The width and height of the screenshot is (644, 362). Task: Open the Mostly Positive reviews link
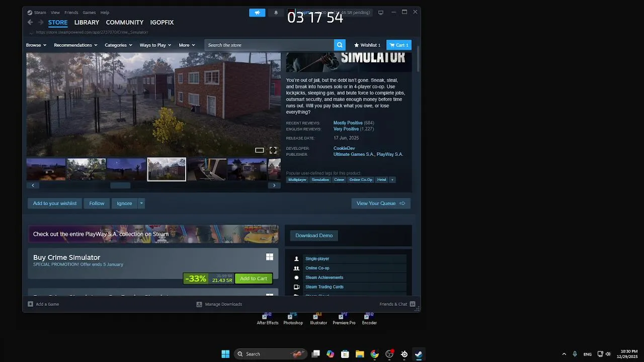pyautogui.click(x=348, y=123)
